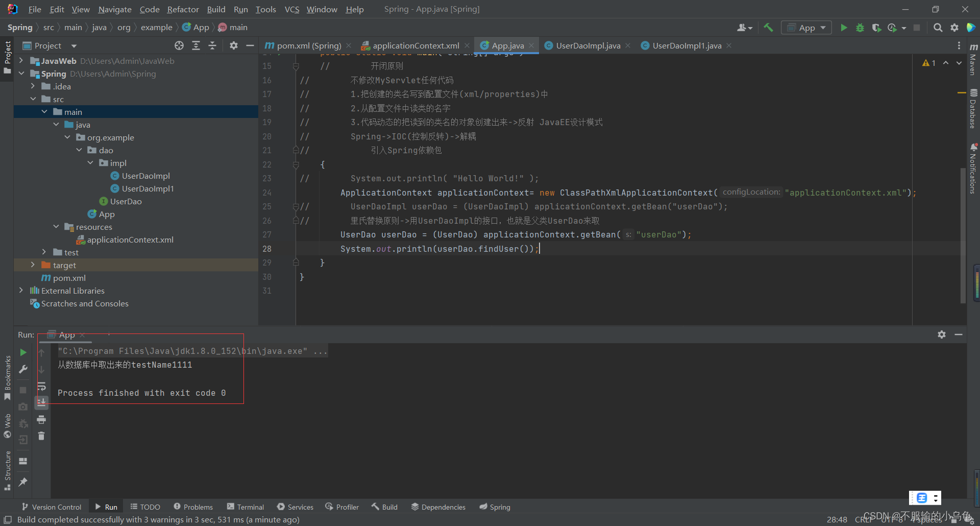Open the Build menu
980x526 pixels.
pos(216,9)
